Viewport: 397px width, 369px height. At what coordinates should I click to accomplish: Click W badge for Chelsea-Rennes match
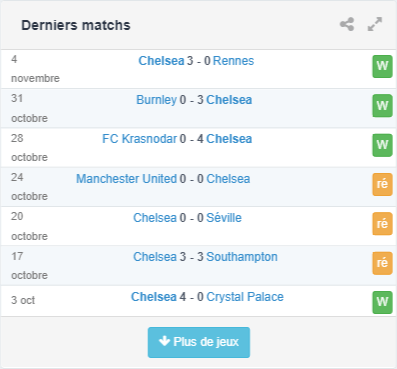coord(382,66)
